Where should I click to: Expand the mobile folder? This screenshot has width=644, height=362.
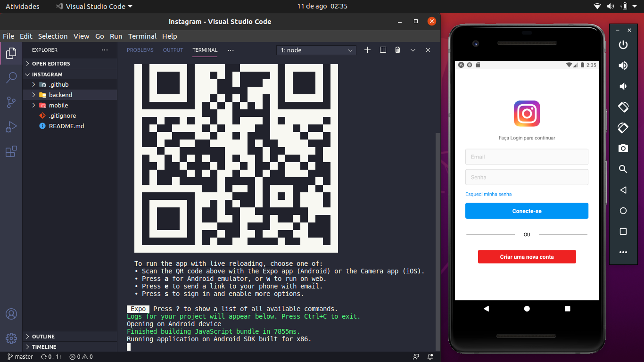pos(70,105)
